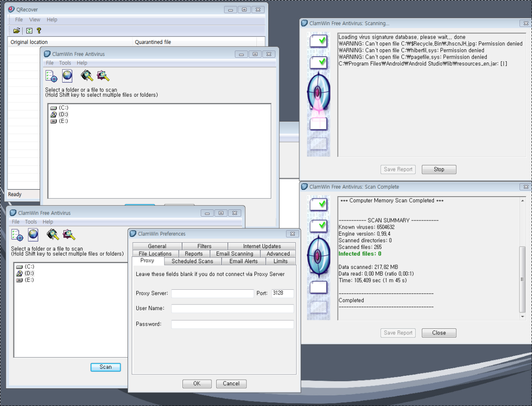
Task: Open Preferences icon in ClamWin window overlapping QRecover
Action: point(52,76)
